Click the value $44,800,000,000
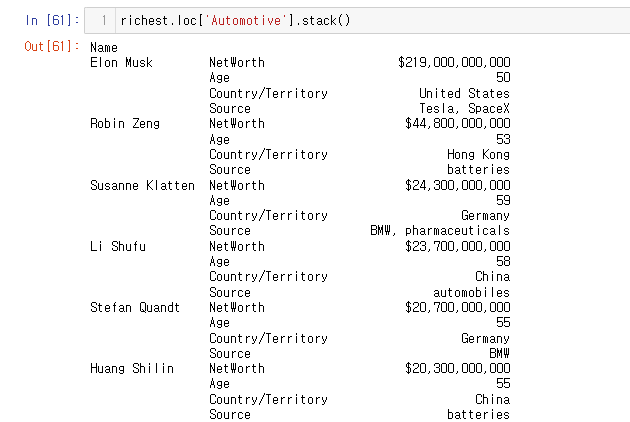This screenshot has height=422, width=630. pyautogui.click(x=458, y=123)
